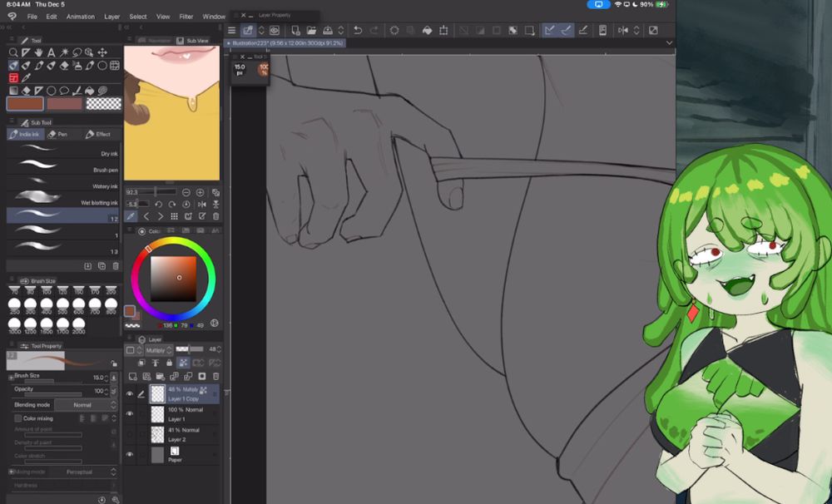This screenshot has width=832, height=504.
Task: Delete image from Sub View with trash icon
Action: 216,216
